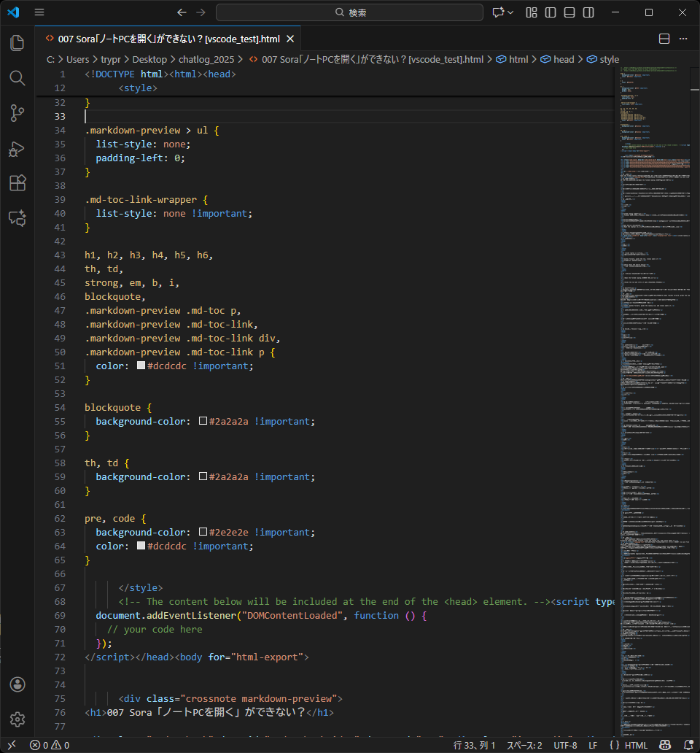The width and height of the screenshot is (700, 753).
Task: Open the Run and Debug view
Action: pos(17,148)
